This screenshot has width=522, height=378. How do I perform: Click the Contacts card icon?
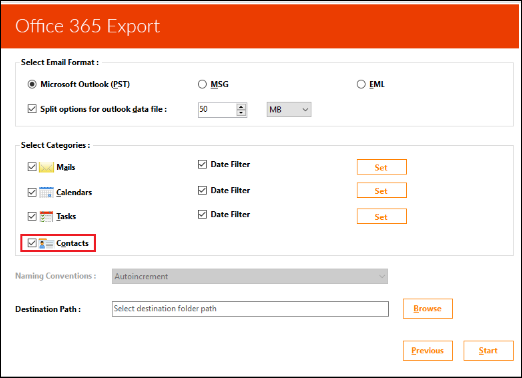point(46,243)
